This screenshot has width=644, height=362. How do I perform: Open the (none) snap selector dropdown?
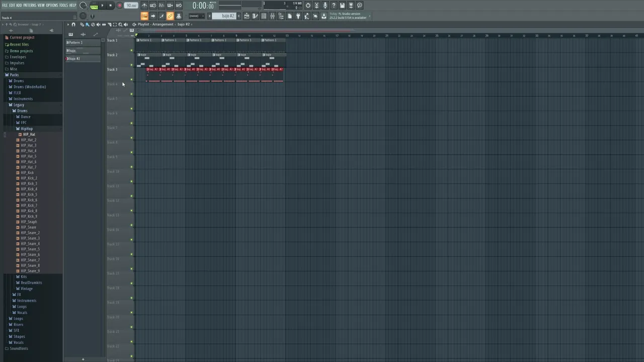point(196,16)
